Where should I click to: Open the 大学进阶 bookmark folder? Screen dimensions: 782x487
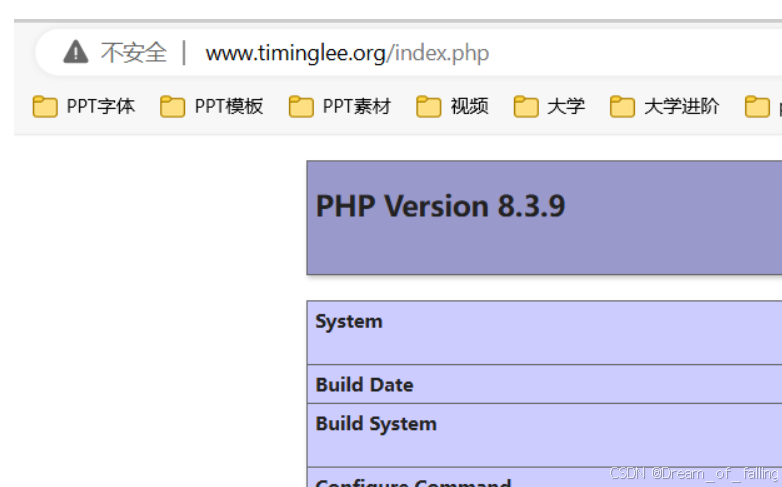tap(664, 106)
